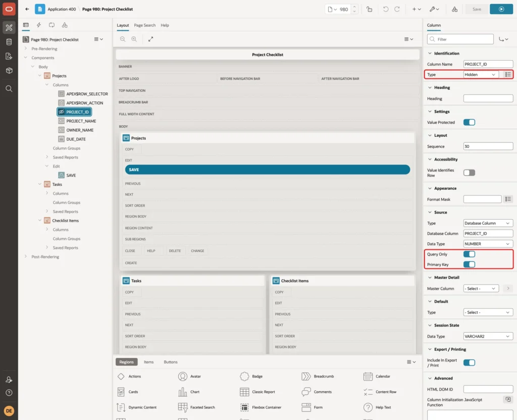Expand the Pre-Rendering tree node
The height and width of the screenshot is (420, 517).
point(26,48)
